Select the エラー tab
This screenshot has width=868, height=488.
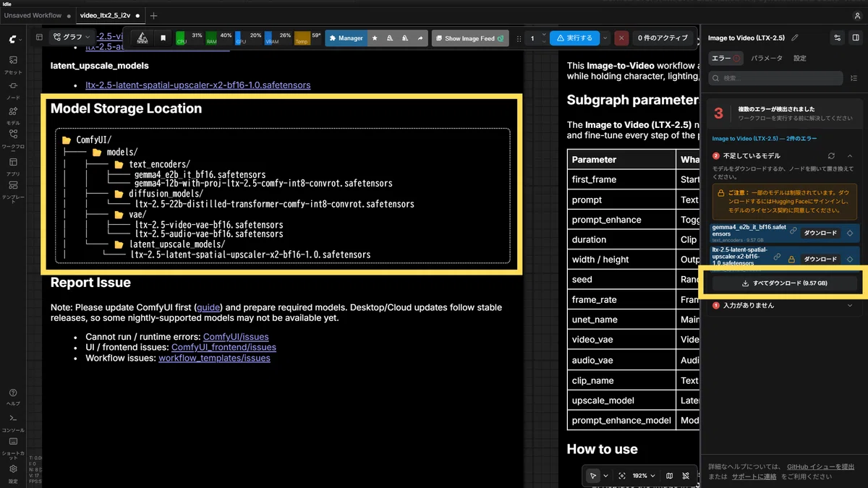click(x=726, y=58)
